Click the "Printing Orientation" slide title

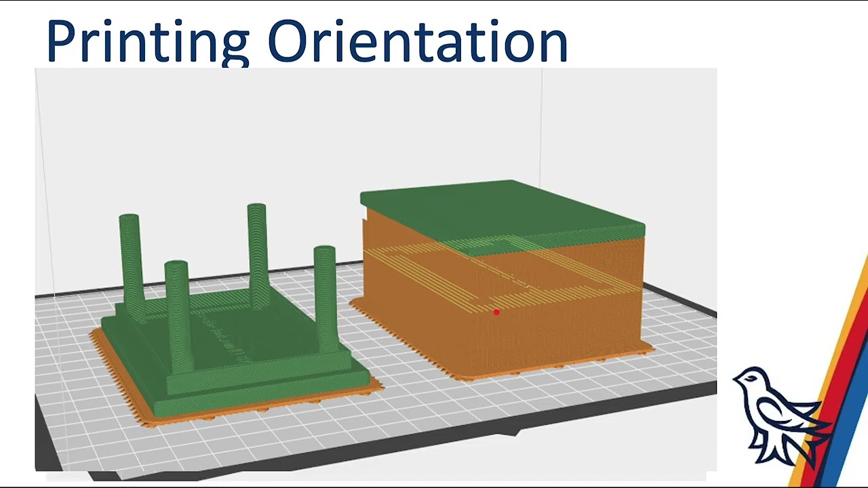click(307, 42)
